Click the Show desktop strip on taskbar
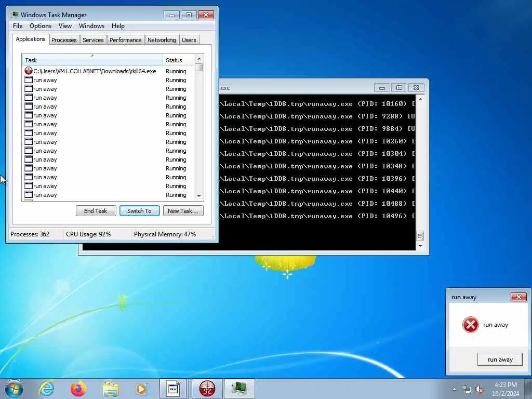 (528, 389)
